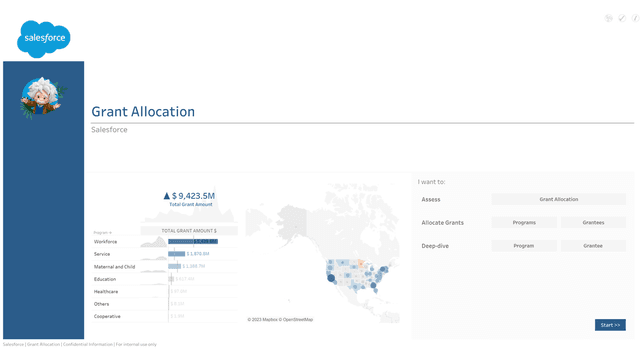Click the triangle beside $9,423.5M total
The image size is (640, 363).
167,196
